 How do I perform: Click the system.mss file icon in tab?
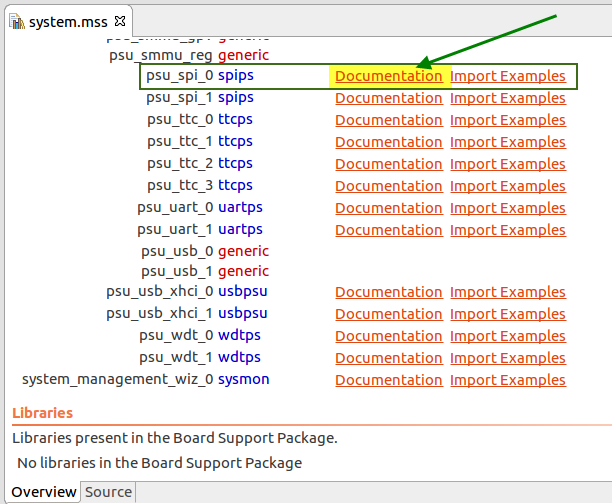18,22
